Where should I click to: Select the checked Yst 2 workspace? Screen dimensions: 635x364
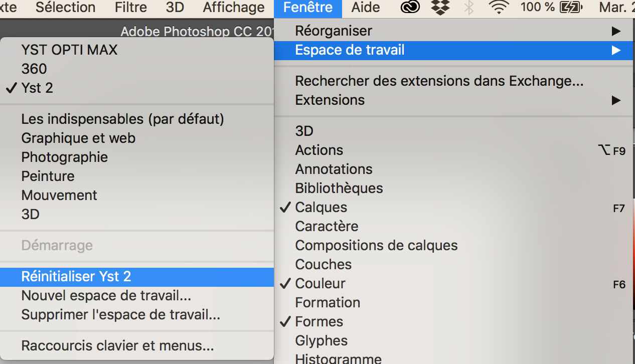pyautogui.click(x=37, y=88)
